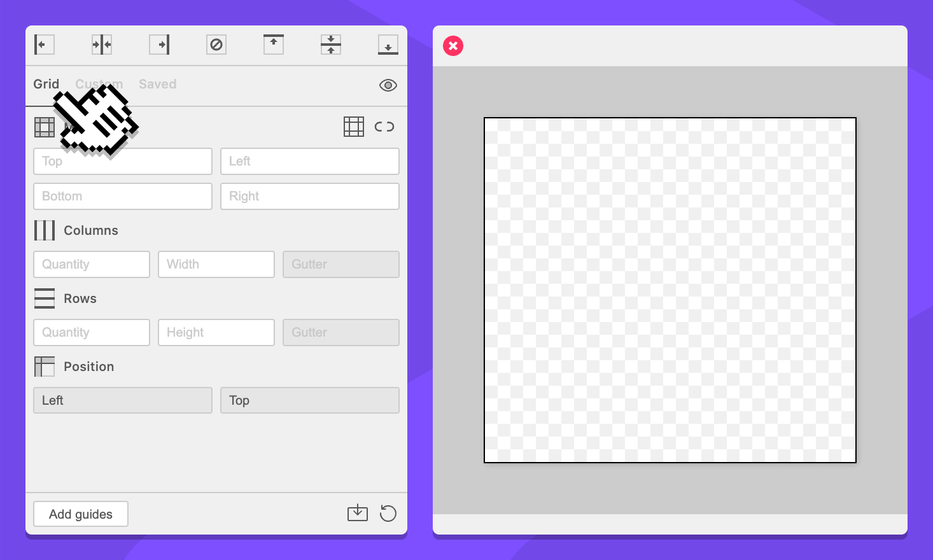This screenshot has height=560, width=933.
Task: Add a guide to the bottom edge
Action: 388,45
